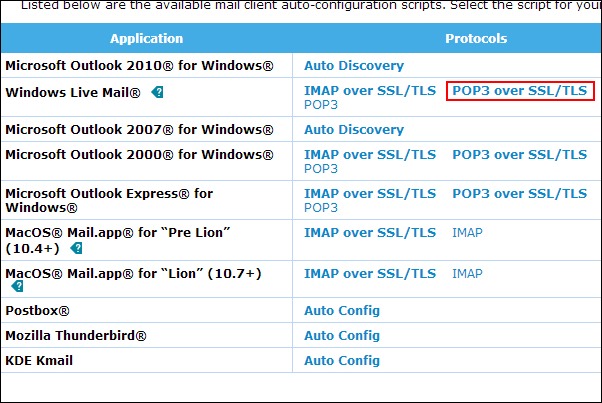Image resolution: width=602 pixels, height=403 pixels.
Task: Select IMAP over SSL/TLS for Pre Lion Mail.app
Action: (370, 233)
